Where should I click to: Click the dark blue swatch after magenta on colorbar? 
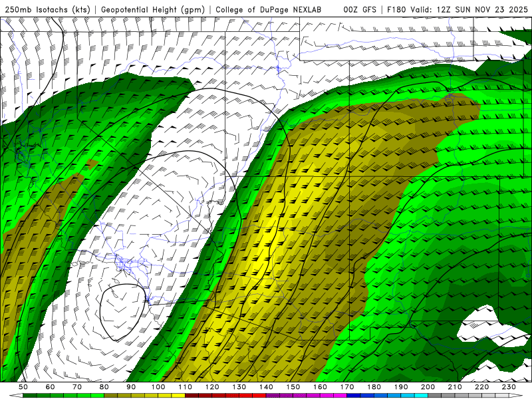[354, 396]
